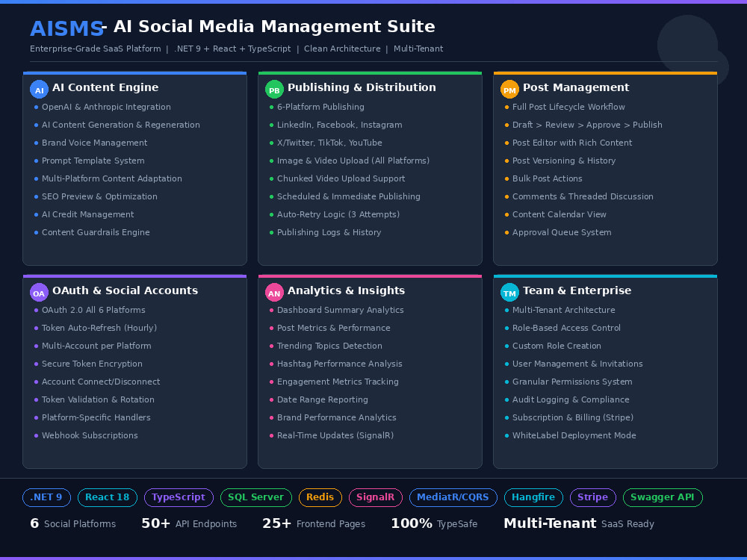
Task: Click the Team & Enterprise heading
Action: (x=577, y=290)
